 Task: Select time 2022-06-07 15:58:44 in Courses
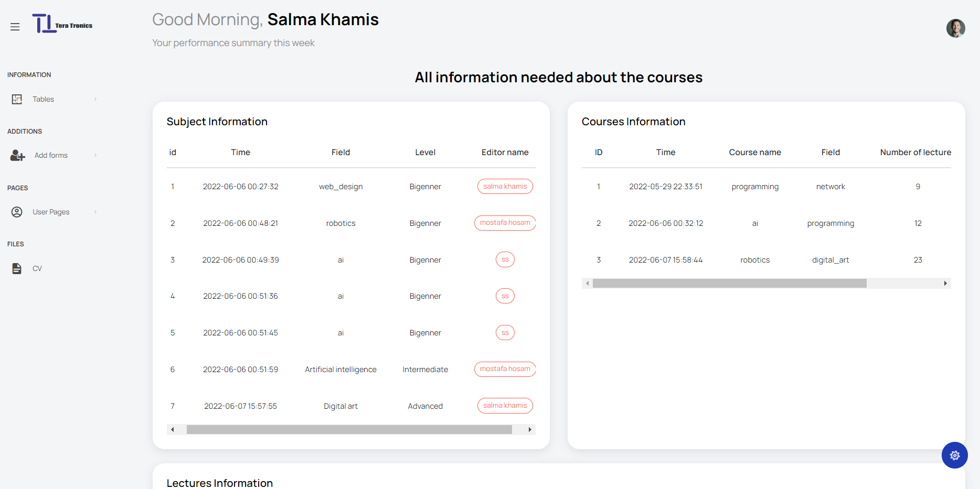coord(666,260)
